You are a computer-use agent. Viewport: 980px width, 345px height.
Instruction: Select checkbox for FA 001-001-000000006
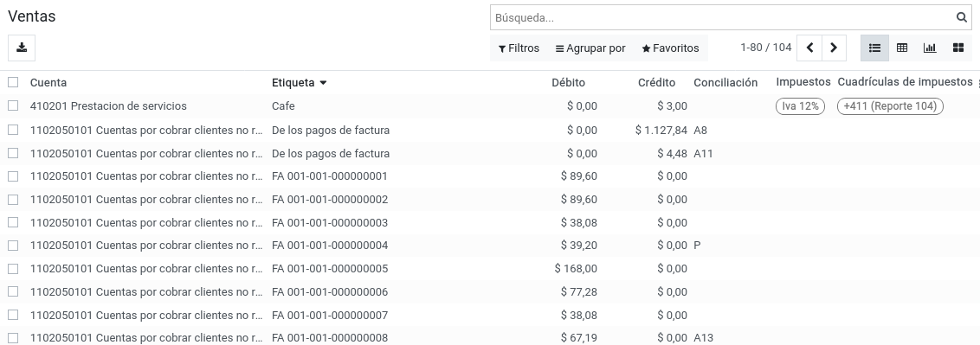pos(13,291)
